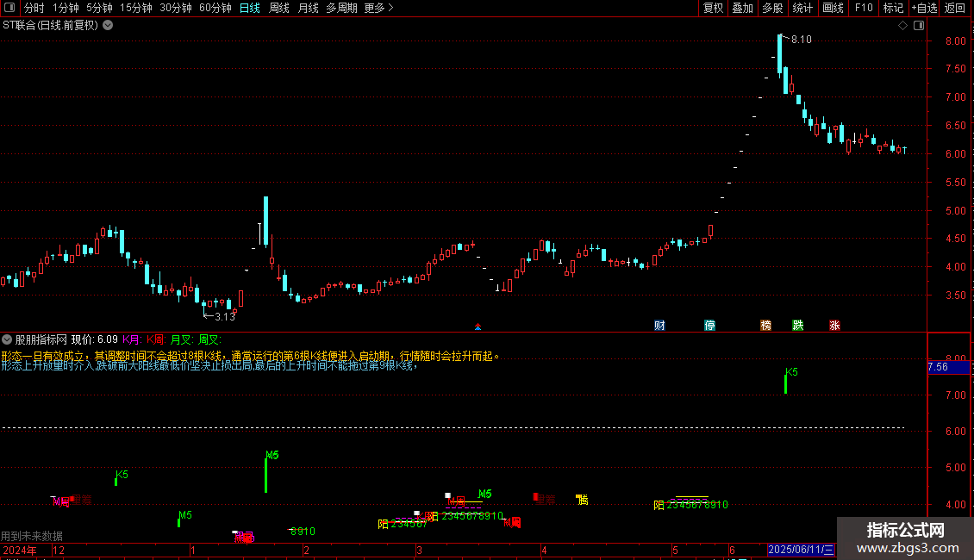Viewport: 974px width, 560px height.
Task: Select the 30分钟 period tab
Action: coord(176,8)
